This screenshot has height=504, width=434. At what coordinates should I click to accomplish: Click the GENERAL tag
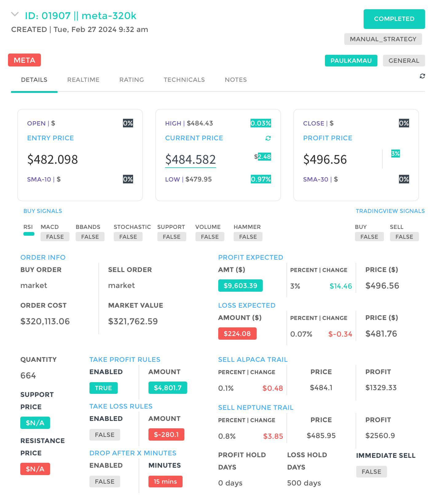point(404,61)
